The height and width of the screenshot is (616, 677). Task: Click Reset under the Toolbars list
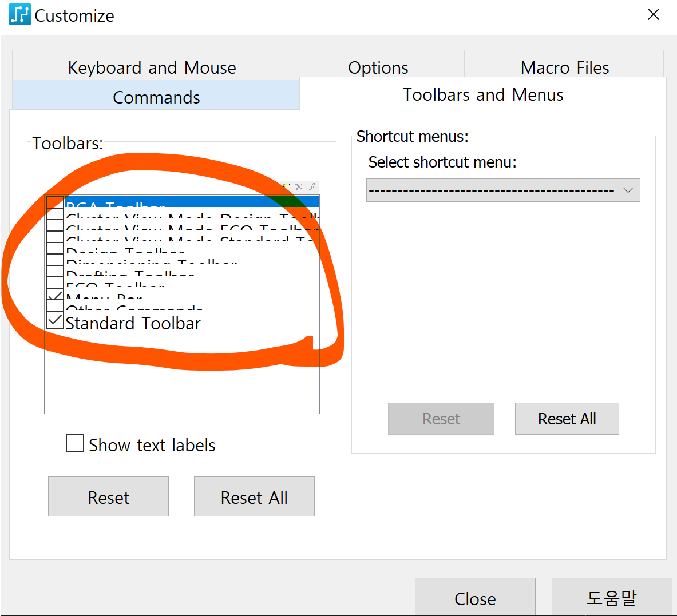point(108,497)
